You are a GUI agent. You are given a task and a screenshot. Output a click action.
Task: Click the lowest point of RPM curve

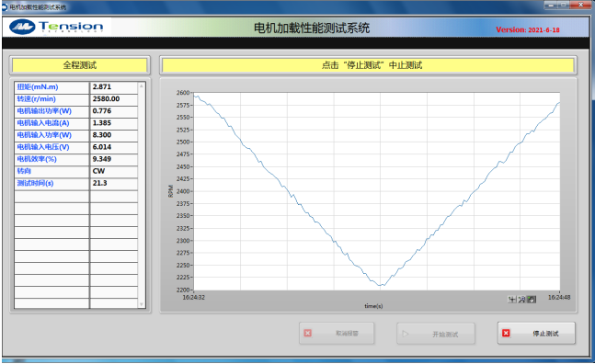click(382, 285)
